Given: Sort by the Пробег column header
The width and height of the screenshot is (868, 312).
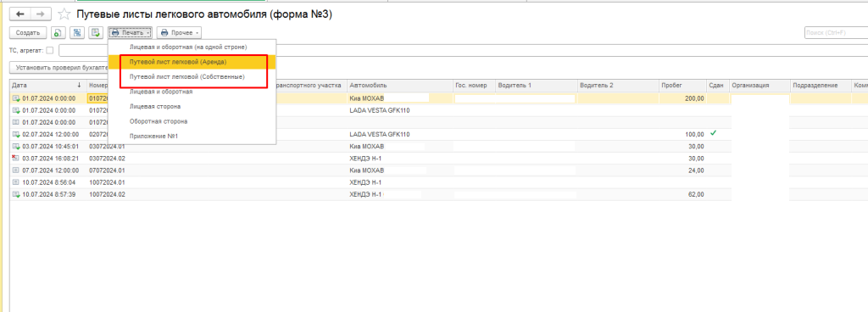Looking at the screenshot, I should point(682,86).
